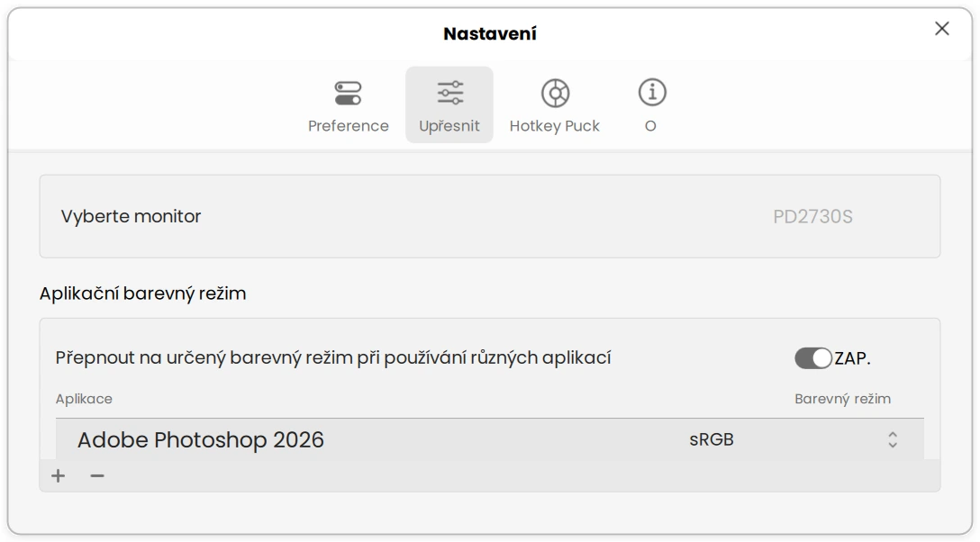This screenshot has width=980, height=542.
Task: Disable switching to specified color mode per application
Action: (812, 358)
